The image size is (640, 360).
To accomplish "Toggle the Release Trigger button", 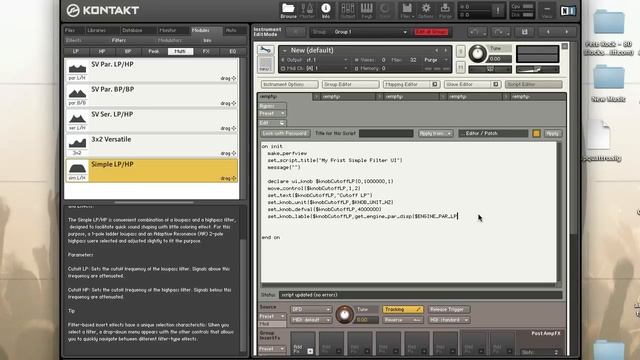I will 449,309.
